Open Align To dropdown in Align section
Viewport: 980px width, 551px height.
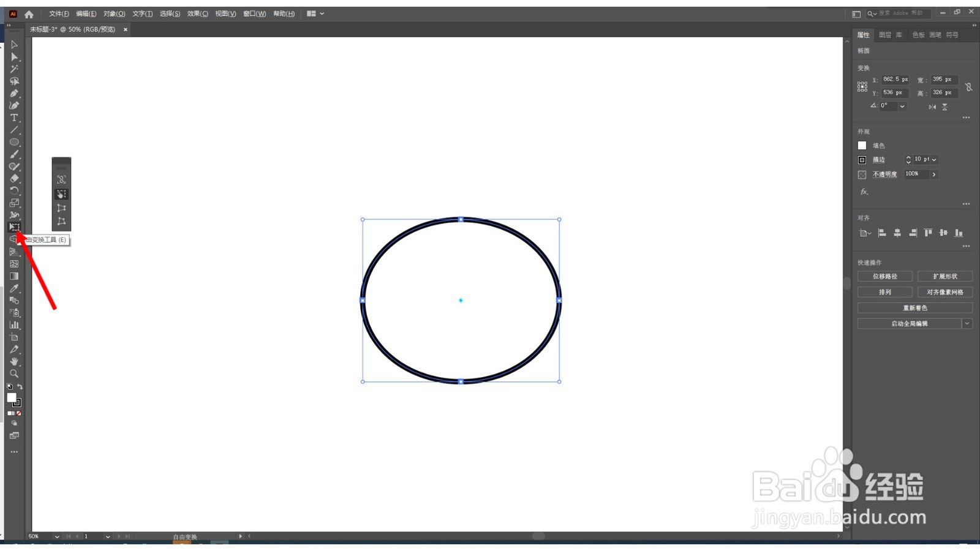pyautogui.click(x=865, y=233)
